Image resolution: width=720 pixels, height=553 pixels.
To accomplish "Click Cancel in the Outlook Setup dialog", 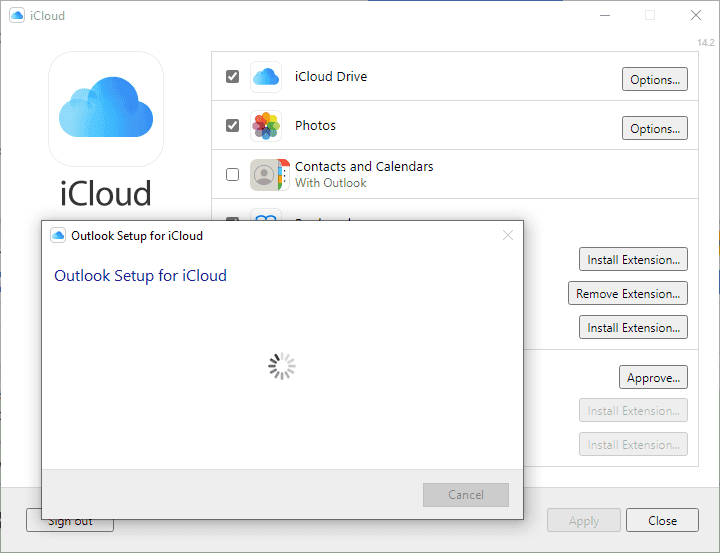I will tap(466, 495).
